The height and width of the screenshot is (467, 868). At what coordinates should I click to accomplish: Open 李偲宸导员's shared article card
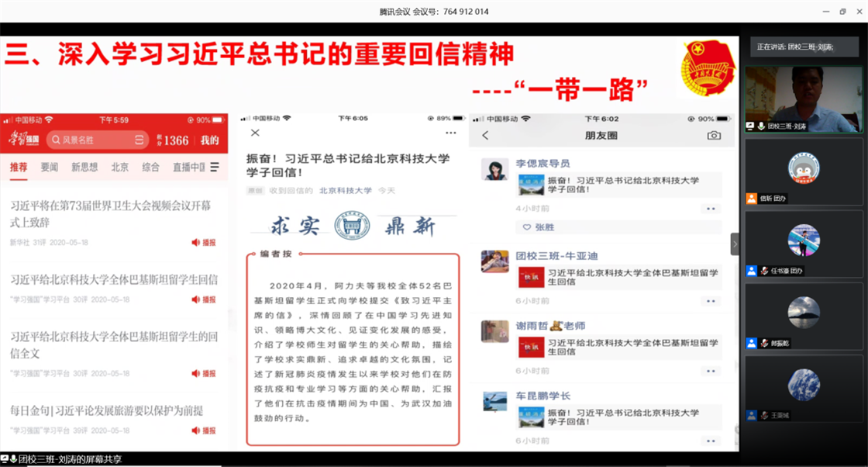pos(619,185)
